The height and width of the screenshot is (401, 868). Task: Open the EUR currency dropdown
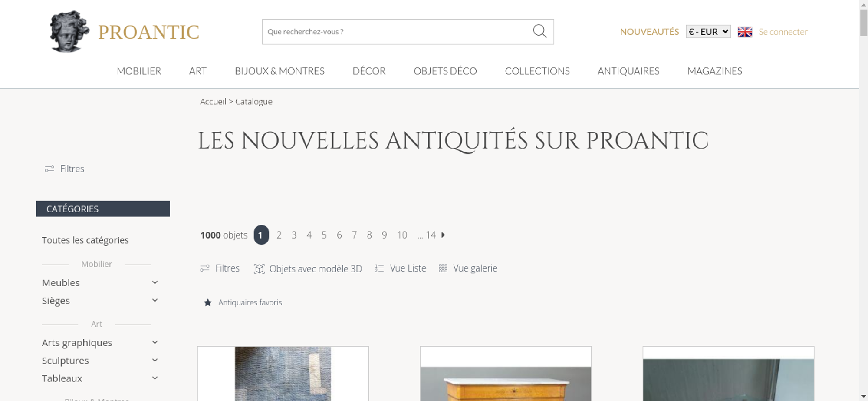pos(708,32)
